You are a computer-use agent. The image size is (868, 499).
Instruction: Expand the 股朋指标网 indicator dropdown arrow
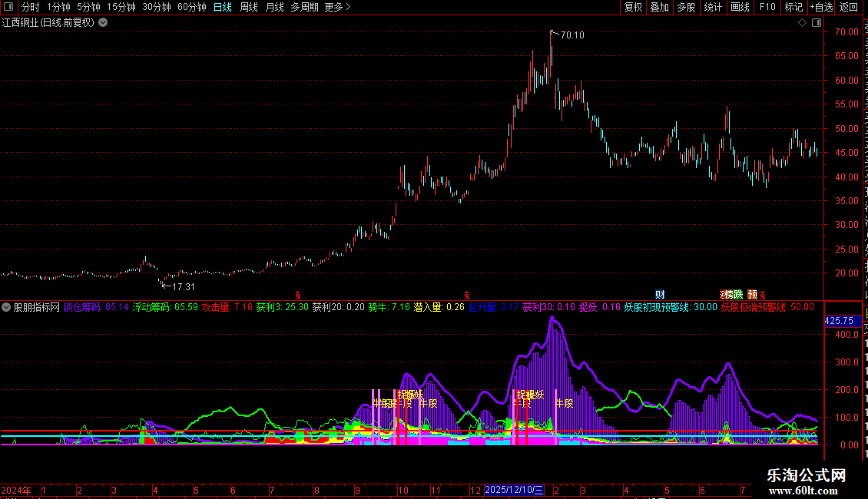click(x=6, y=307)
